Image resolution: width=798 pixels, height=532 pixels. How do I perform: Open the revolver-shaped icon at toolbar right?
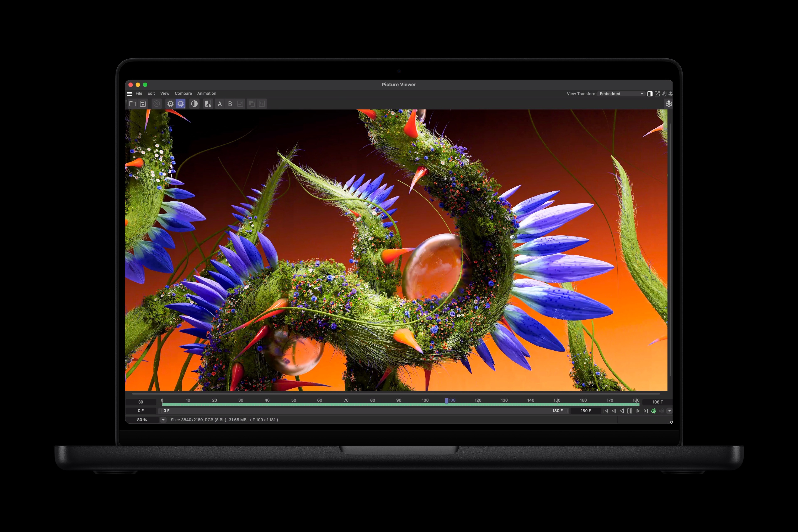(668, 104)
